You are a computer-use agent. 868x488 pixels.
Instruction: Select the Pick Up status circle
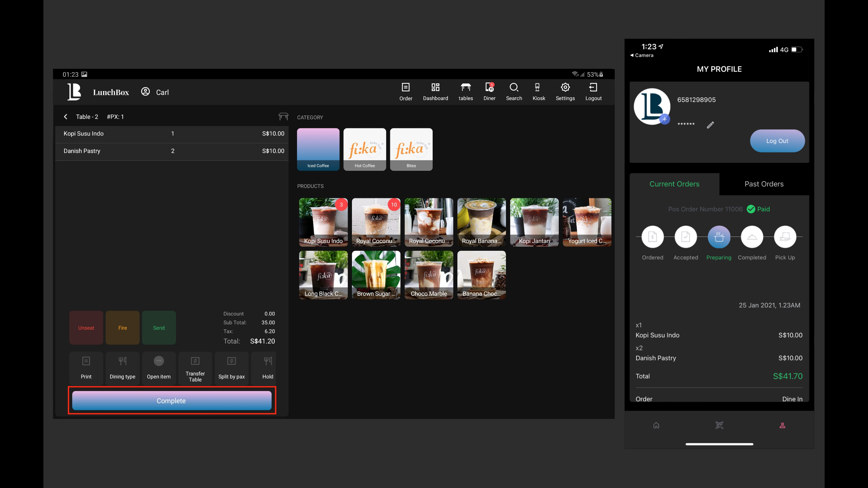point(785,237)
